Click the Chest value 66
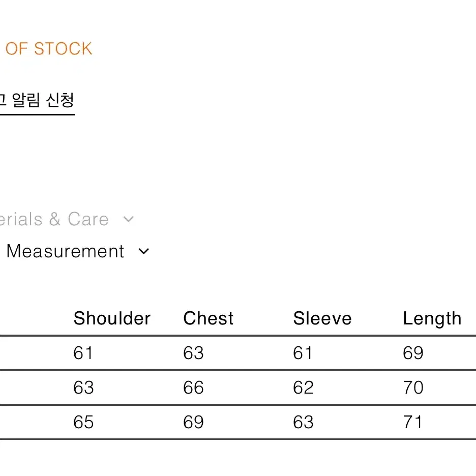 coord(193,388)
